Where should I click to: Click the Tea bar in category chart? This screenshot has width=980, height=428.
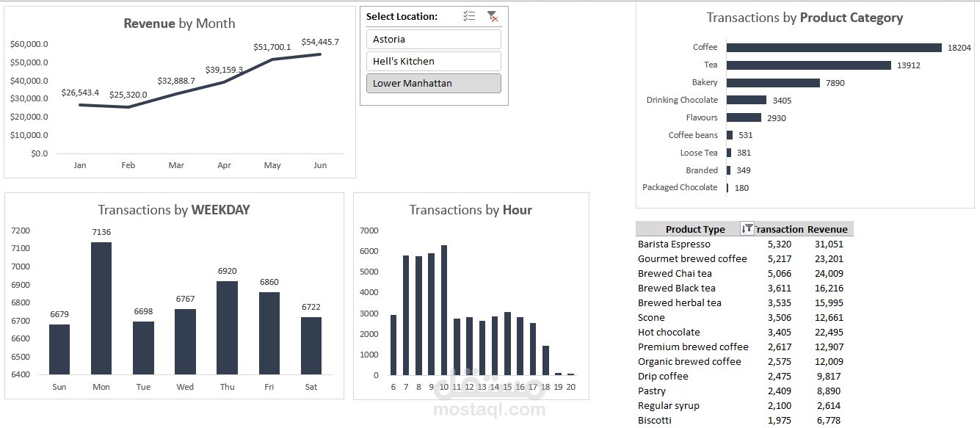click(809, 65)
